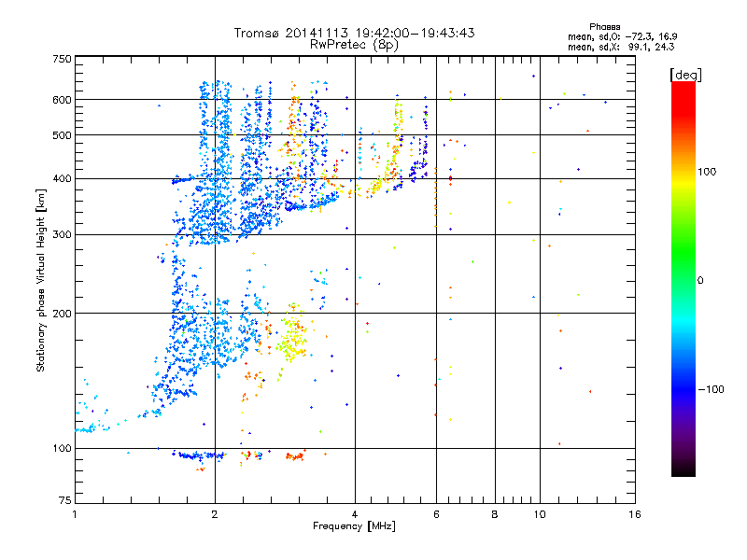This screenshot has height=560, width=747.
Task: Click the '500' height axis tick label
Action: pyautogui.click(x=62, y=135)
